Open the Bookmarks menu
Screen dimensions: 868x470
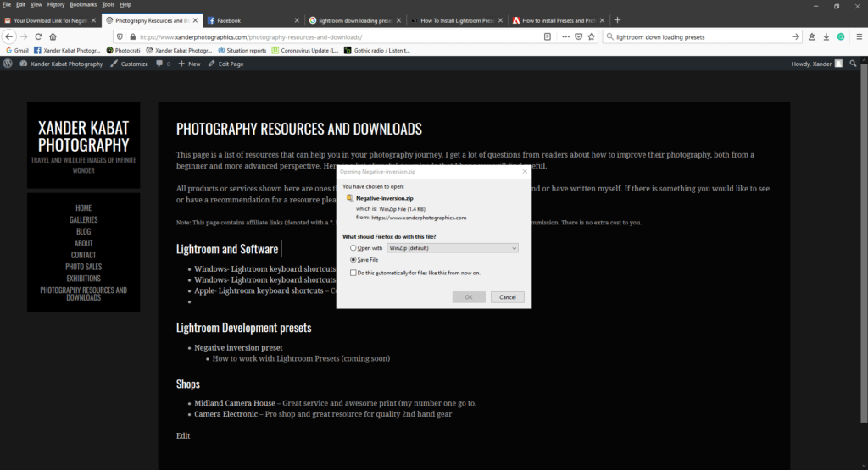click(83, 4)
